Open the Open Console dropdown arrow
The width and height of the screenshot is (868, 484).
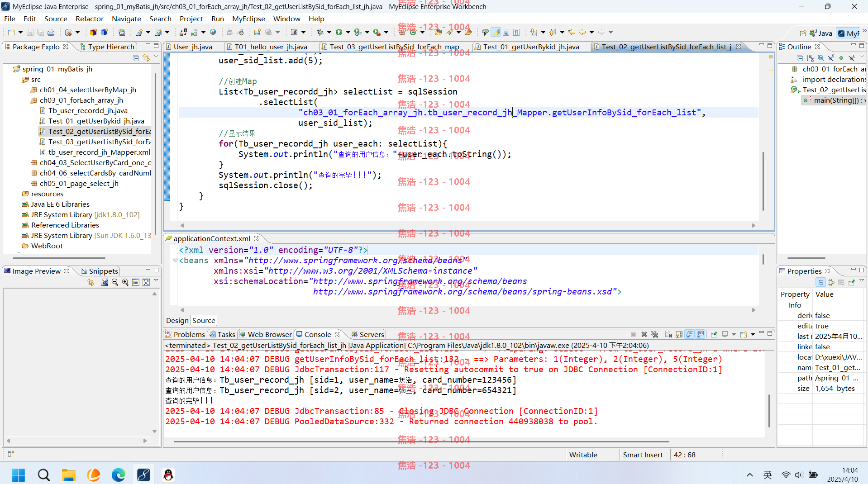(753, 334)
